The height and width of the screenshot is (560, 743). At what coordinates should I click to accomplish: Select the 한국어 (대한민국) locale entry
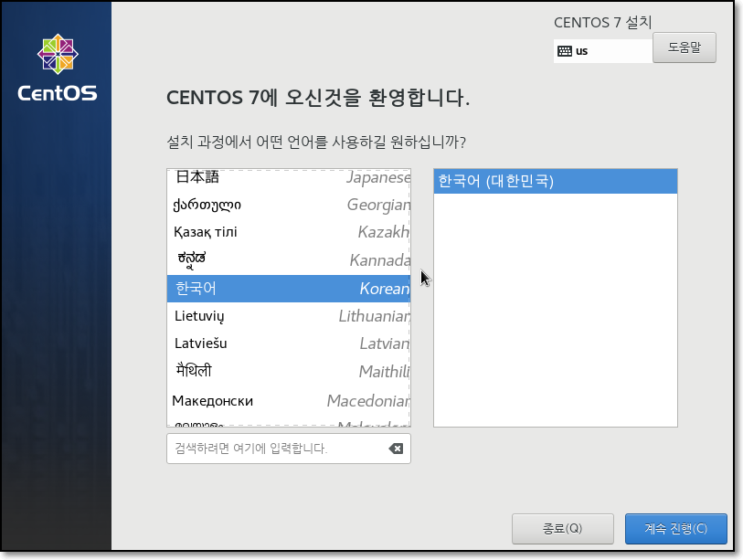[x=556, y=181]
